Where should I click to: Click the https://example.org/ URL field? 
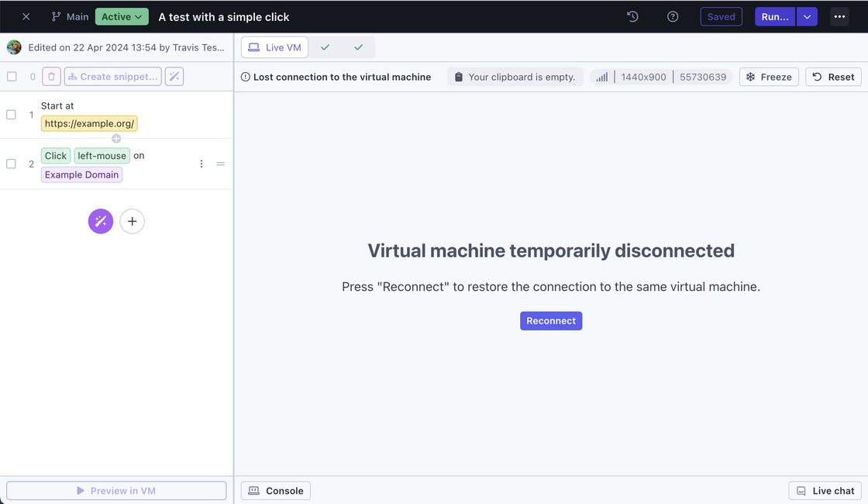point(89,123)
